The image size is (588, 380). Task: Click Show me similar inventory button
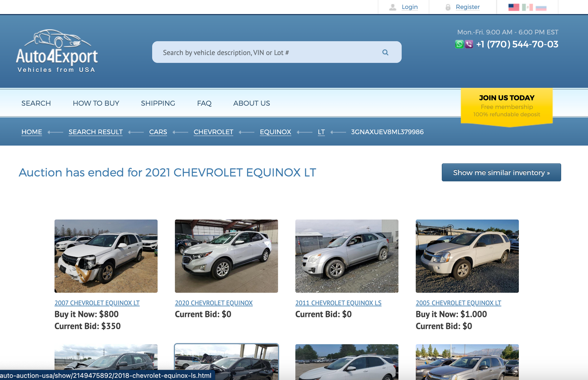tap(501, 173)
